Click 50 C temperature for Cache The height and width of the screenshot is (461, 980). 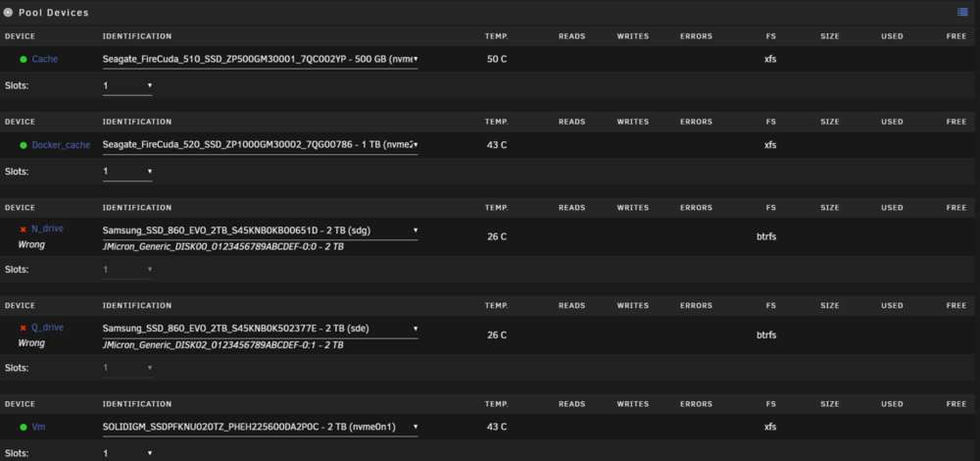(497, 60)
